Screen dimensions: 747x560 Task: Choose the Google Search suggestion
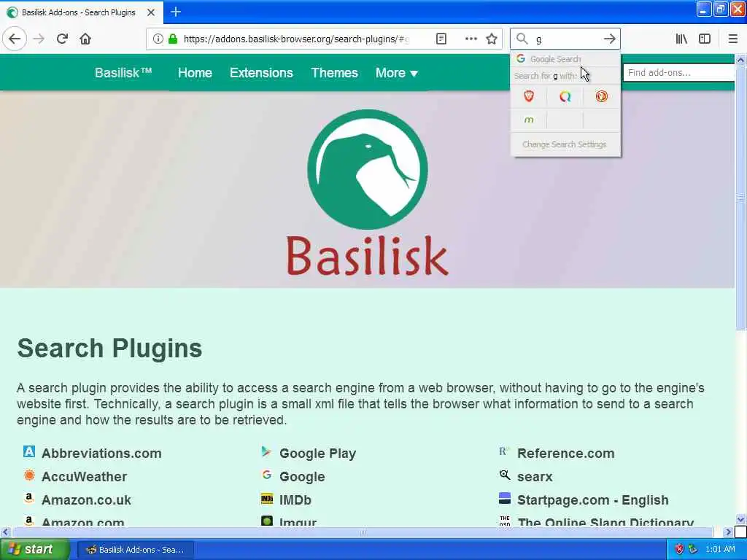565,59
